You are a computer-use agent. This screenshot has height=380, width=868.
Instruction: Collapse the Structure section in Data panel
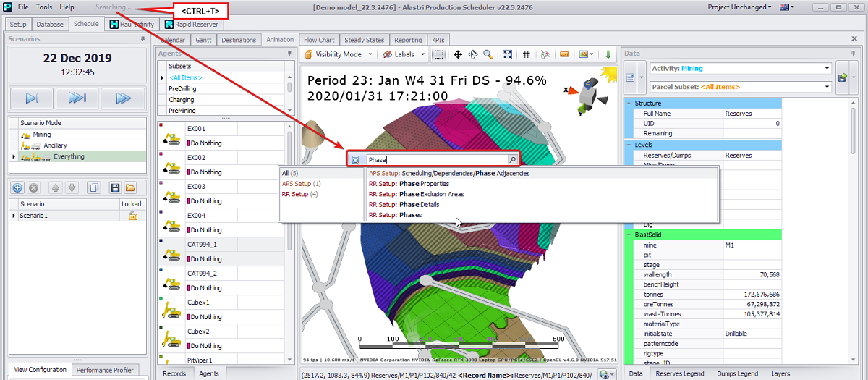pos(628,104)
